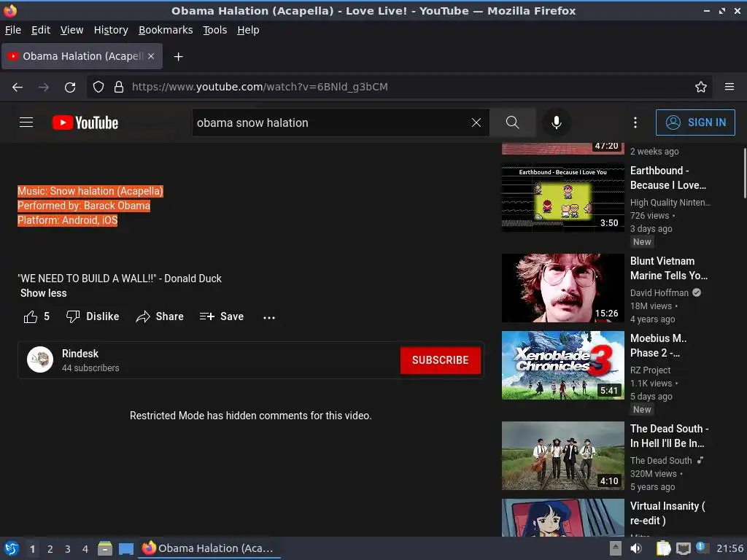Click the 21:56 clock
This screenshot has height=560, width=747.
click(x=729, y=548)
